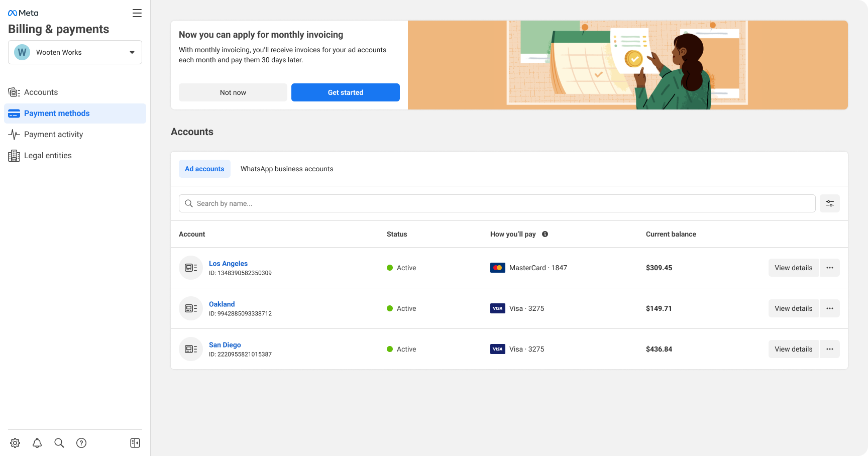Image resolution: width=868 pixels, height=456 pixels.
Task: Click ID: 2220955821015387 text
Action: (240, 355)
